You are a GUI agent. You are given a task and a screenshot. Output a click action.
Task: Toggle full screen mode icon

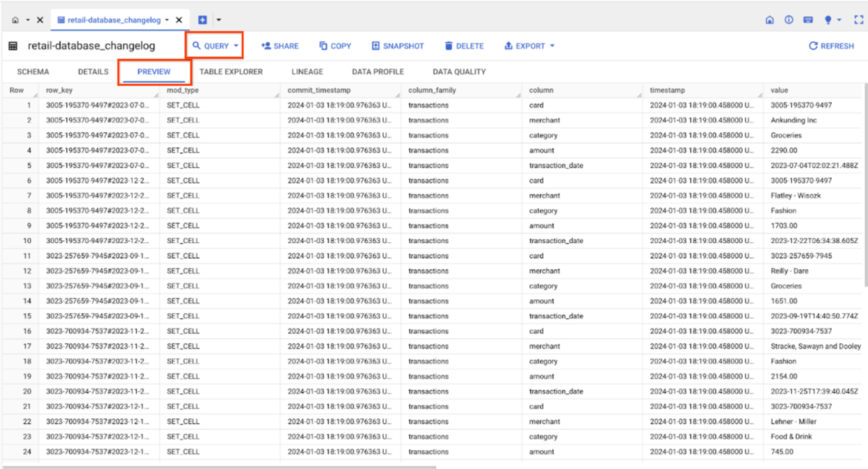click(857, 20)
